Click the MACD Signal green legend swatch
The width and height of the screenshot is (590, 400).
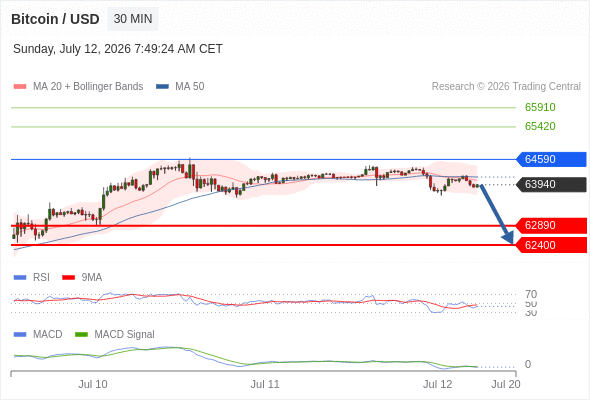click(x=81, y=334)
